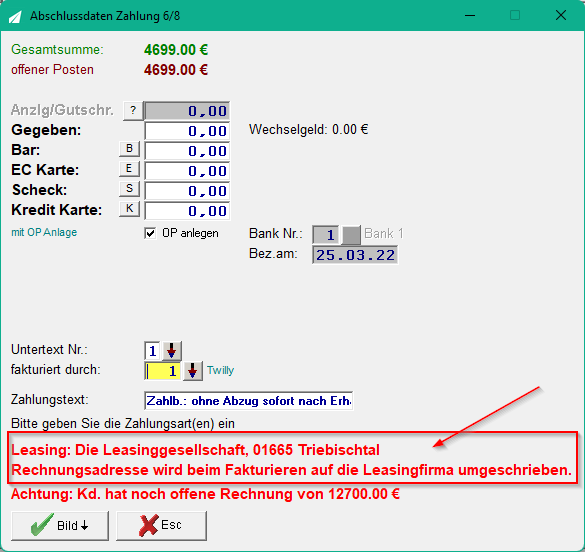585x552 pixels.
Task: Click the gray square button next to Bank Nr.
Action: tap(351, 235)
